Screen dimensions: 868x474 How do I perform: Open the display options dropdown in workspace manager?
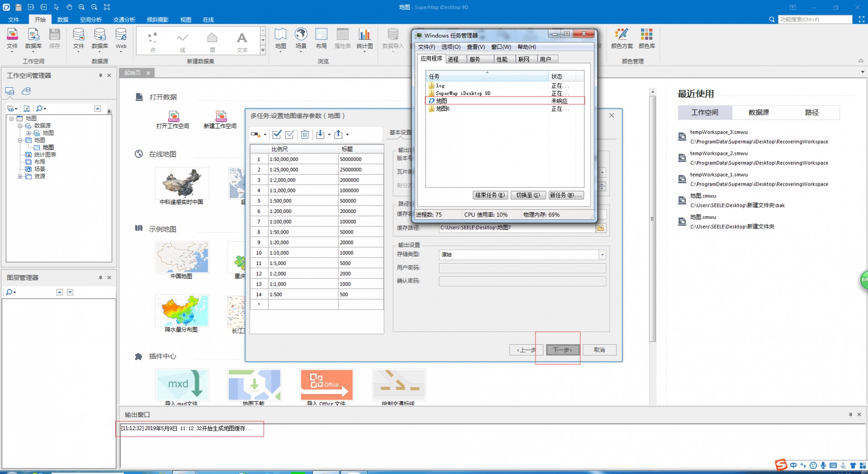[12, 109]
